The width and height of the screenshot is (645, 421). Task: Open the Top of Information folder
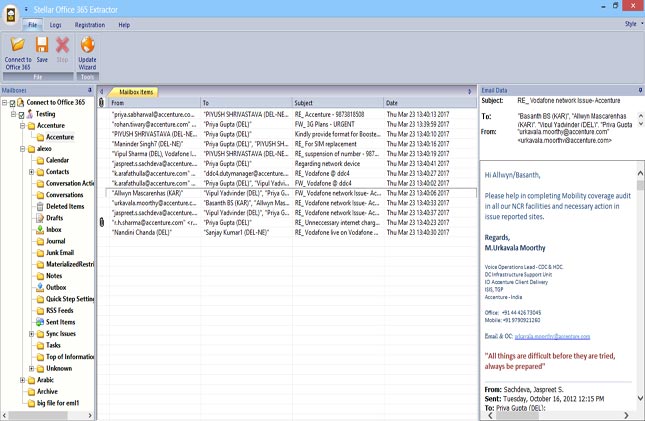click(x=70, y=357)
